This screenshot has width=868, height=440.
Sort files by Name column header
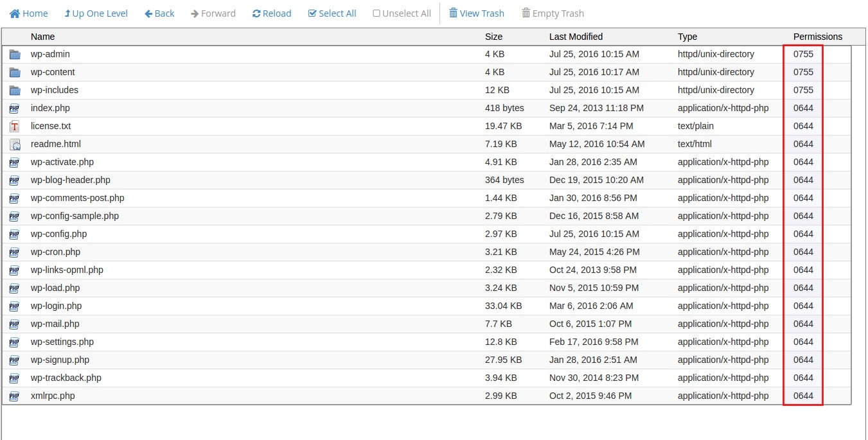(42, 37)
